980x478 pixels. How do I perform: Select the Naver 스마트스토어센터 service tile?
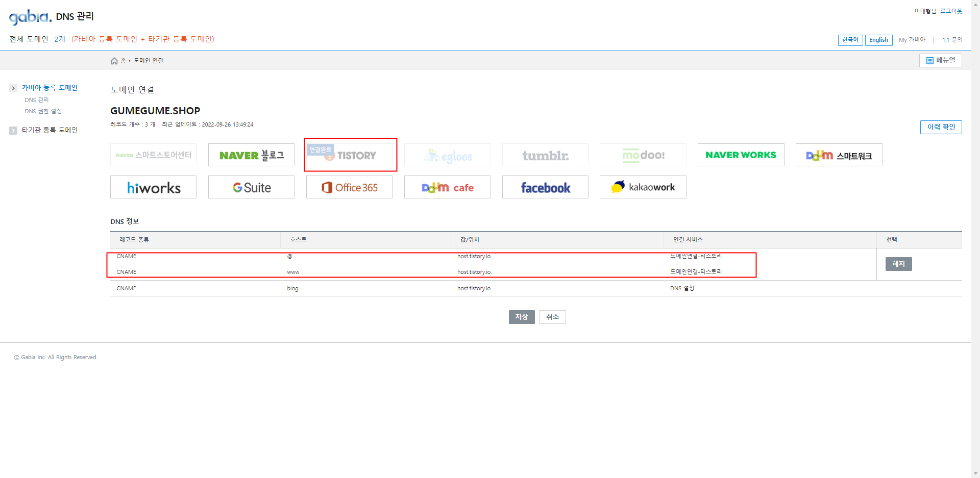[x=153, y=155]
